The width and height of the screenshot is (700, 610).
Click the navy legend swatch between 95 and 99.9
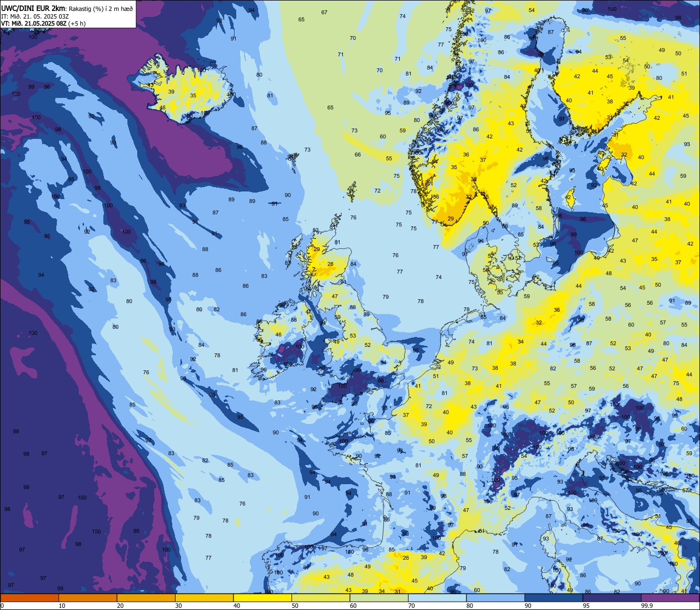(612, 597)
